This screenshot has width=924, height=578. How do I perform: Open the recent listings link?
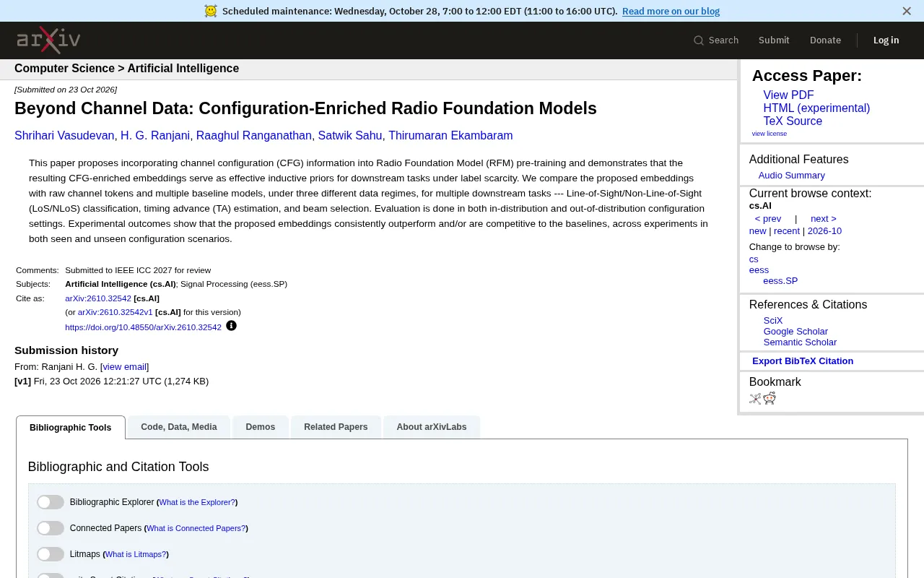pyautogui.click(x=787, y=231)
